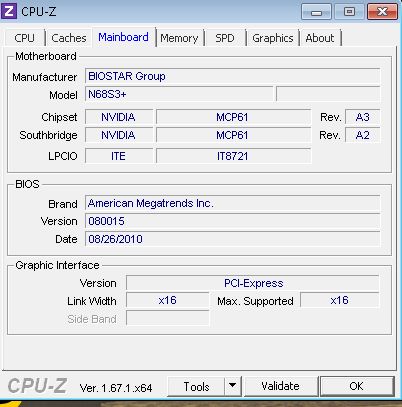
Task: Click the PCI-Express version field
Action: [x=253, y=283]
